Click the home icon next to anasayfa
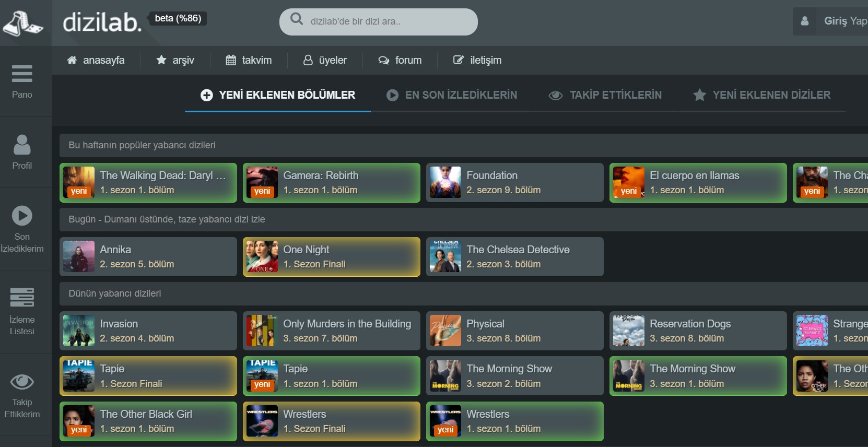 tap(72, 60)
